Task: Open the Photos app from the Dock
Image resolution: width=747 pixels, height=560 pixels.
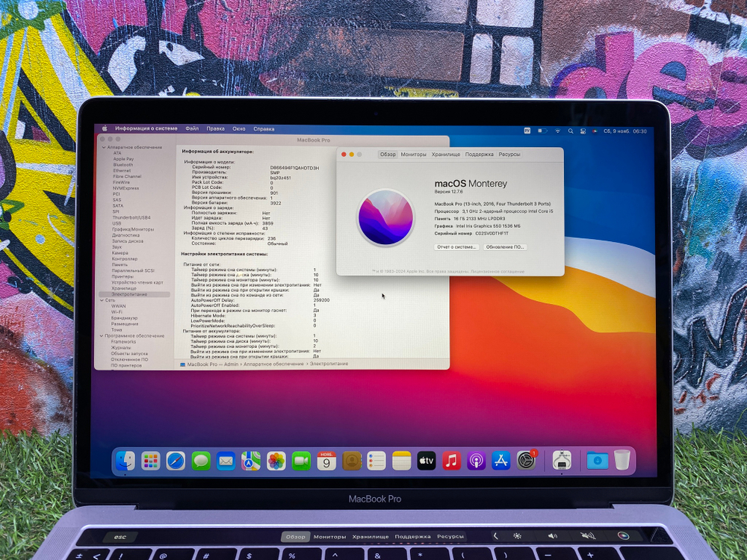Action: [x=275, y=461]
